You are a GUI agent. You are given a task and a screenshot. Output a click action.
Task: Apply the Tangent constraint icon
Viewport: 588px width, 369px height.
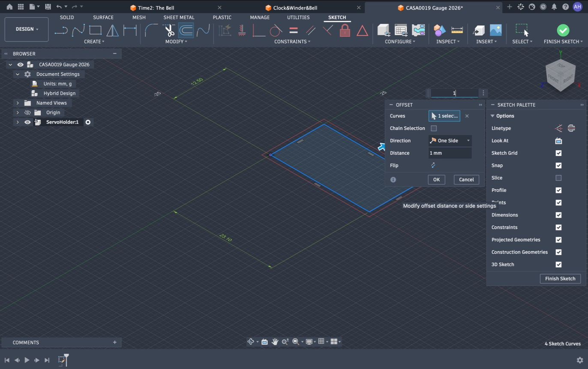click(276, 30)
